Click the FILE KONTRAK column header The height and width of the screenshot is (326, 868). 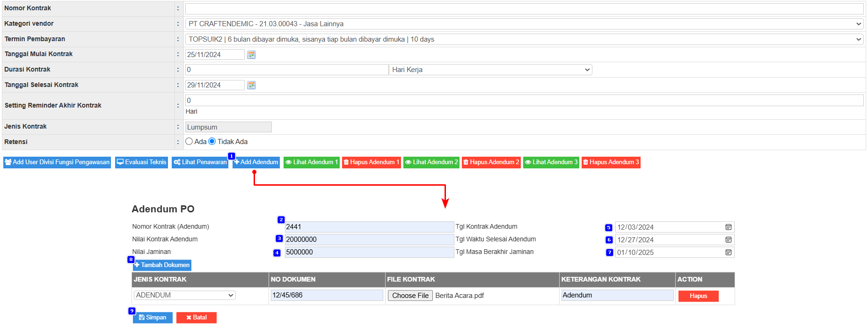tap(472, 279)
